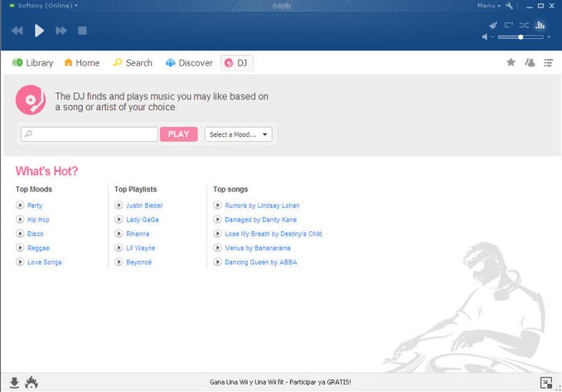Play icon for Lose My Breath song
This screenshot has width=562, height=392.
coord(217,233)
